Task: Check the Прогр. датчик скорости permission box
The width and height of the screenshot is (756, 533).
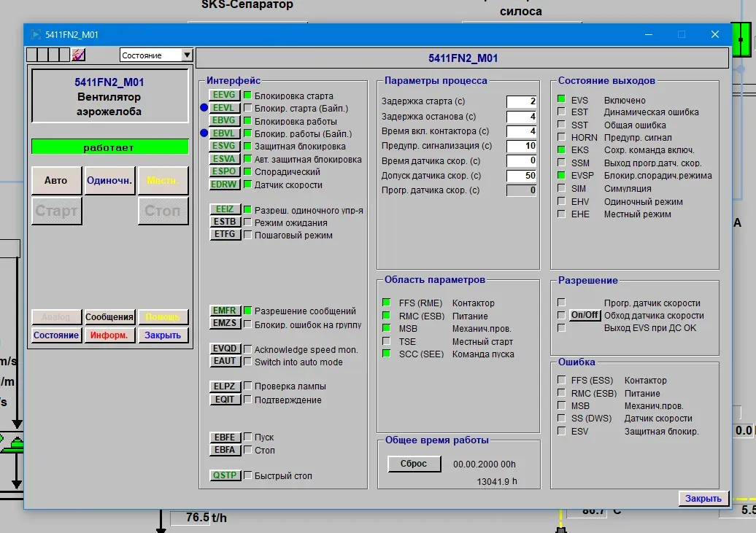Action: point(561,302)
